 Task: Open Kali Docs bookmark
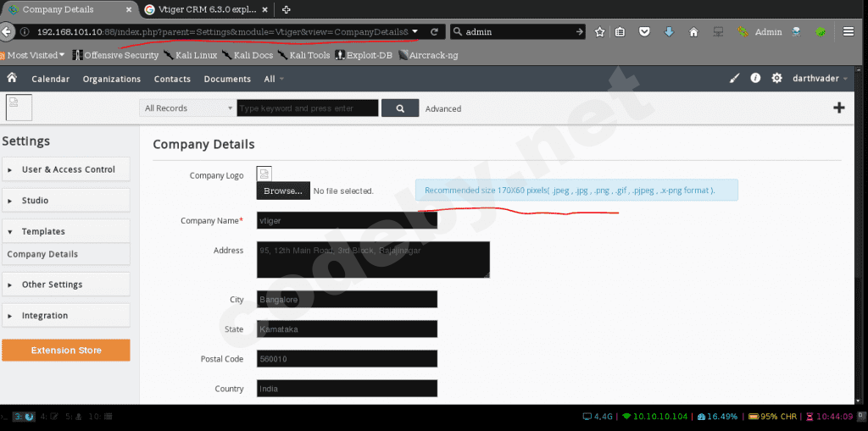pyautogui.click(x=247, y=55)
